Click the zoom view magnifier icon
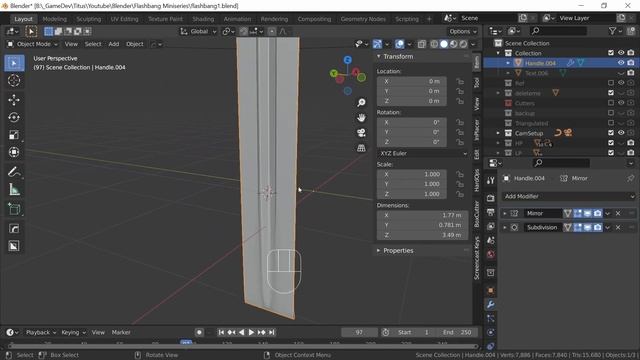Image resolution: width=640 pixels, height=360 pixels. pyautogui.click(x=361, y=102)
